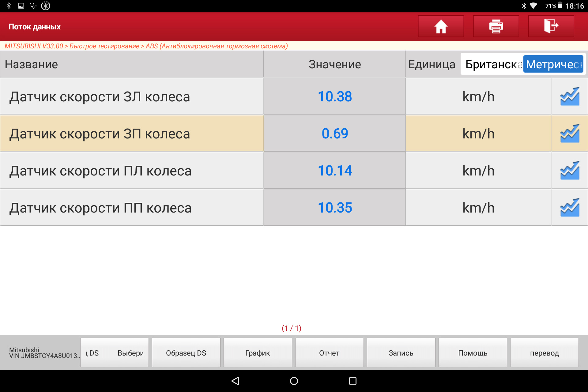This screenshot has height=392, width=588.
Task: Keep units on Метрический
Action: pos(553,64)
